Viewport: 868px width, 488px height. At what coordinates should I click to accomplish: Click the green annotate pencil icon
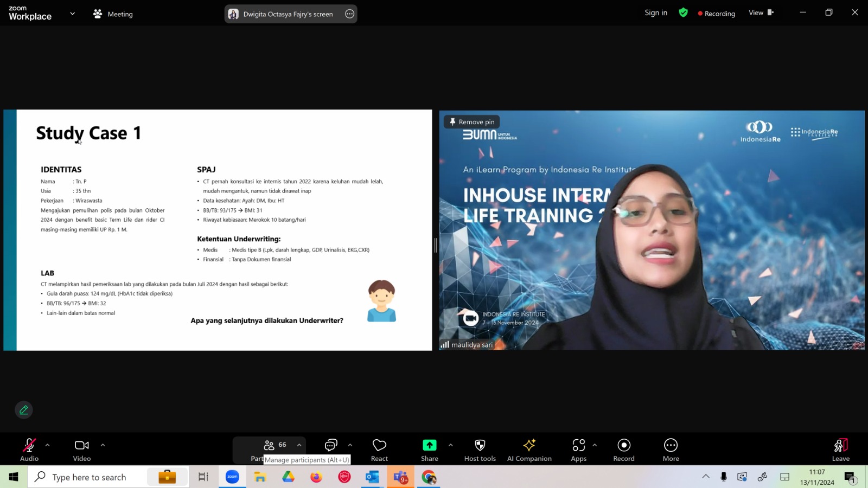(x=24, y=410)
